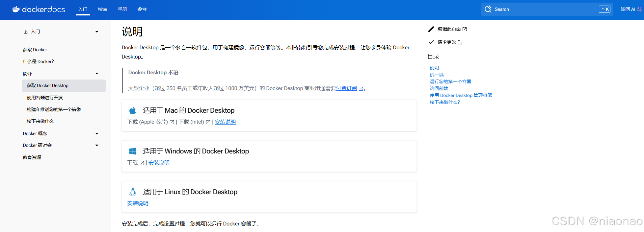
Task: Jump to 接下来做什么? in contents
Action: pos(445,102)
